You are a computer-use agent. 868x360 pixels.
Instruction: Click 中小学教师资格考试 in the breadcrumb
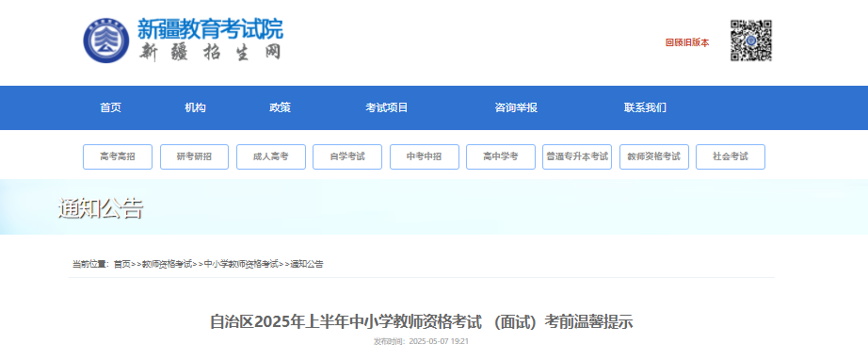(x=241, y=264)
